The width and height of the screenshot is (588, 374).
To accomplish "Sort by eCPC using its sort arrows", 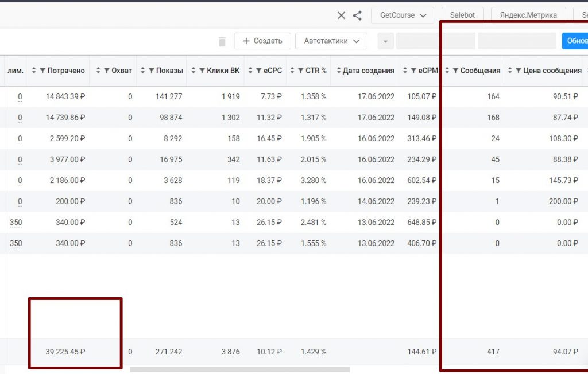I will (x=251, y=71).
